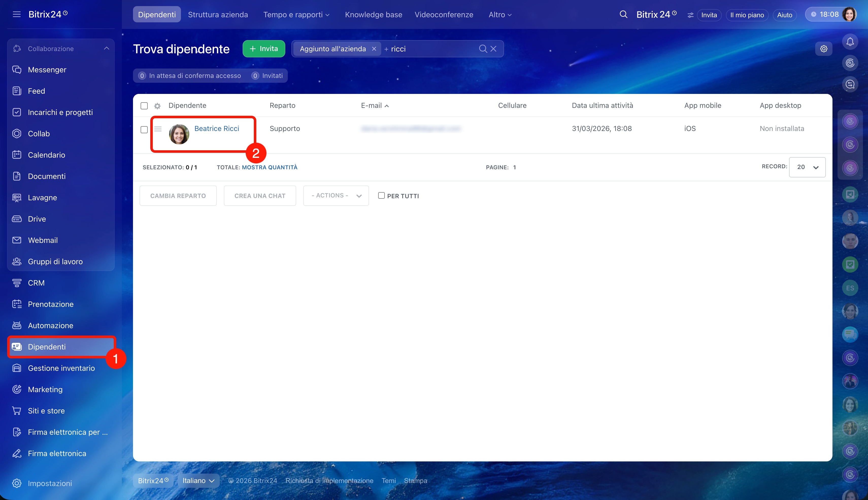Image resolution: width=868 pixels, height=500 pixels.
Task: Switch to Struttura azienda tab
Action: [x=218, y=14]
